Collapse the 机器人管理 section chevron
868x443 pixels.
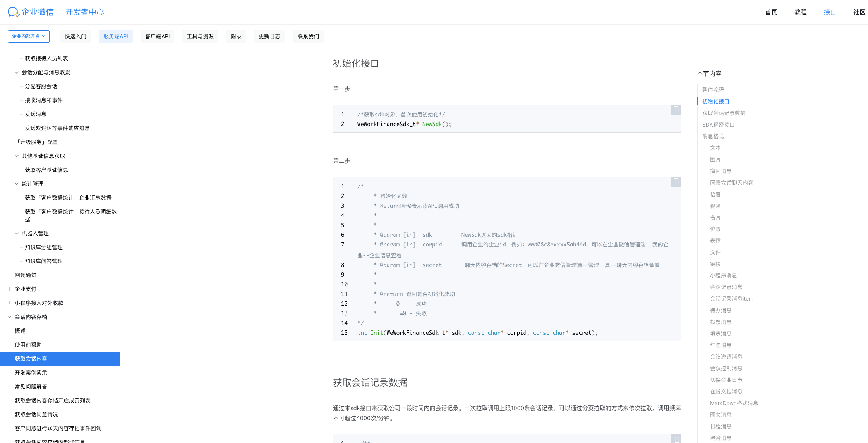[17, 233]
